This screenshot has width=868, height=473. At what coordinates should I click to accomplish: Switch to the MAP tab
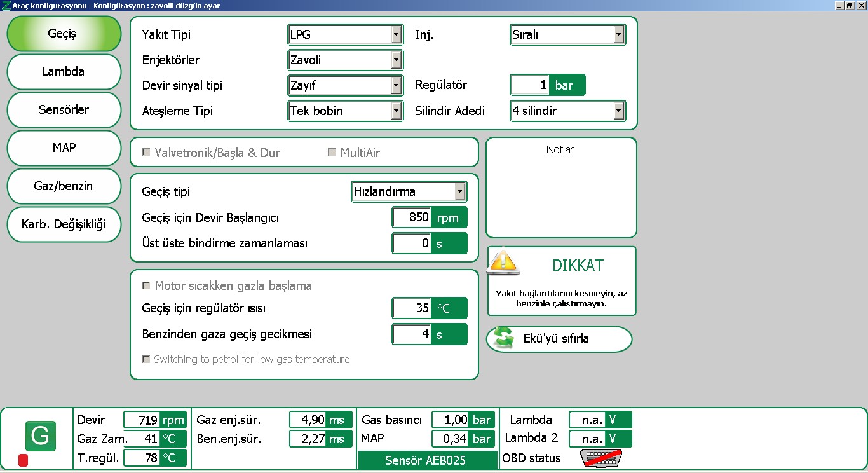click(x=64, y=147)
